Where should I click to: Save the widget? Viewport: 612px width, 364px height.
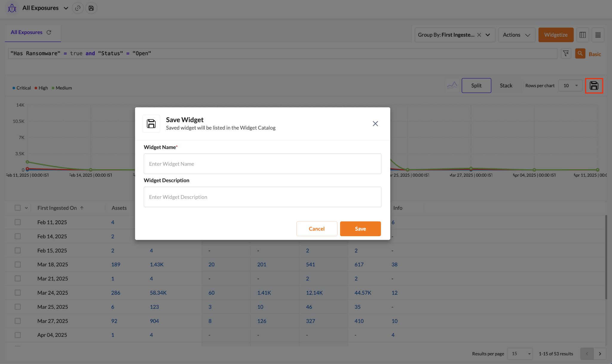[360, 229]
